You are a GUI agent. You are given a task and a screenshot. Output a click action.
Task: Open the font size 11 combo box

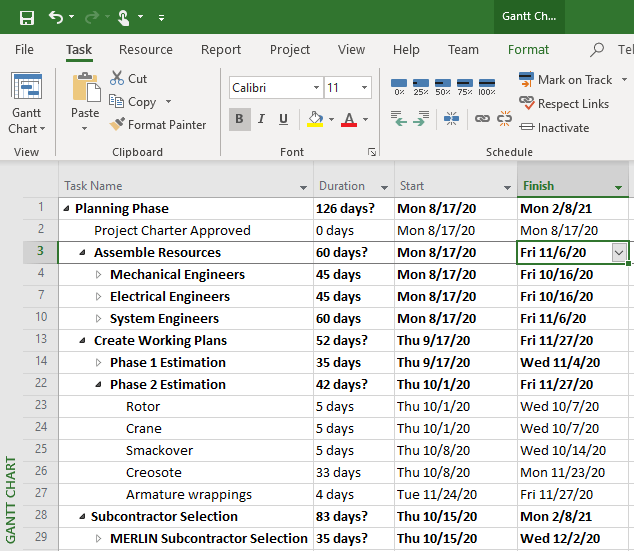coord(348,88)
